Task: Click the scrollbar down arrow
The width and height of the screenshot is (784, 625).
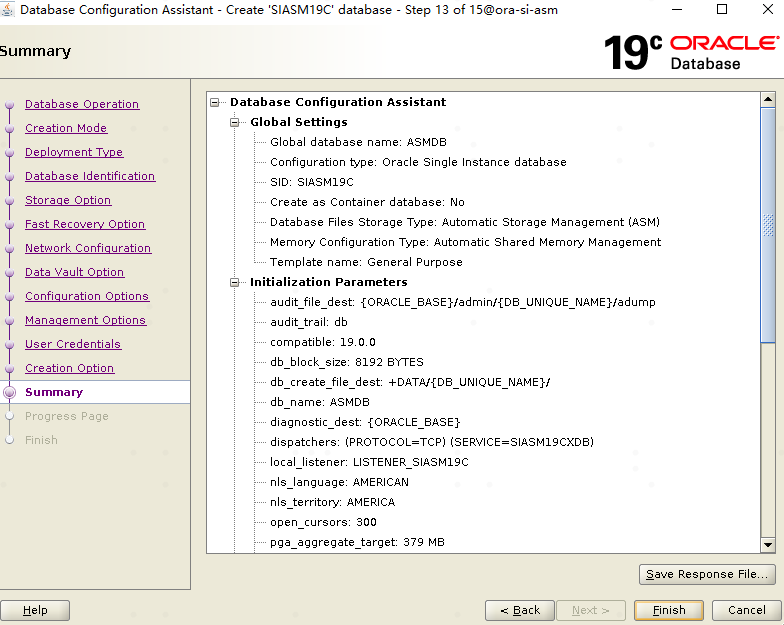Action: 768,545
